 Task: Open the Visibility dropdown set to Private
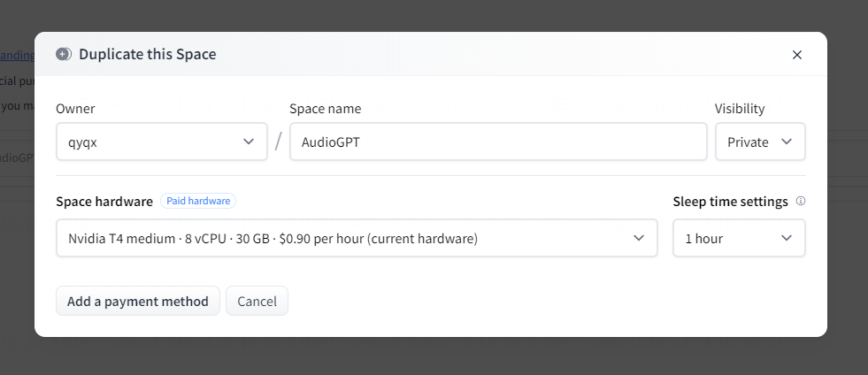click(x=760, y=142)
